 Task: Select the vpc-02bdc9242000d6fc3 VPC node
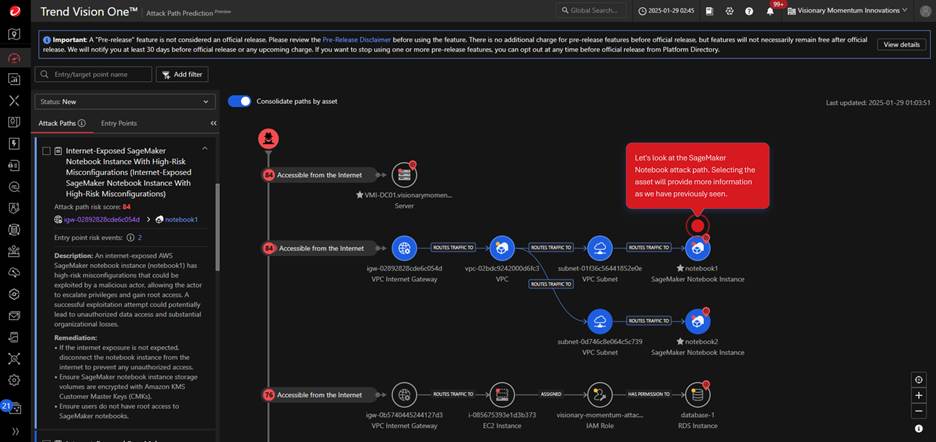pyautogui.click(x=502, y=247)
